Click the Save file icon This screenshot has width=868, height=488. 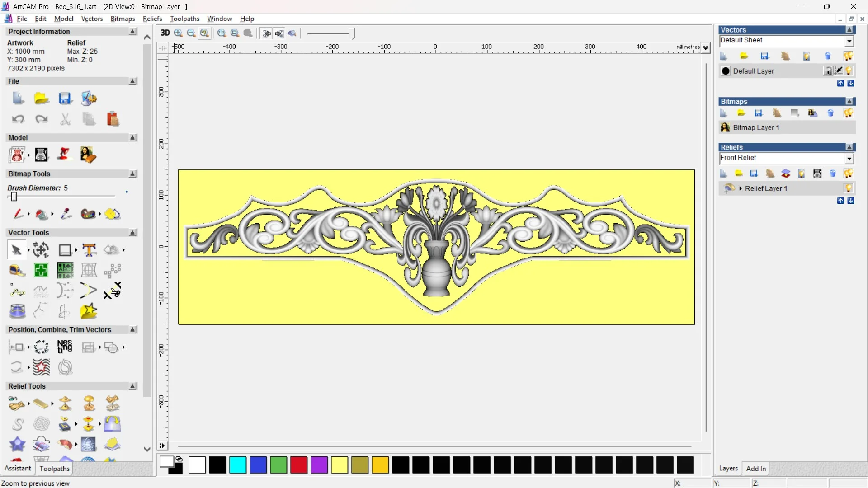[65, 99]
